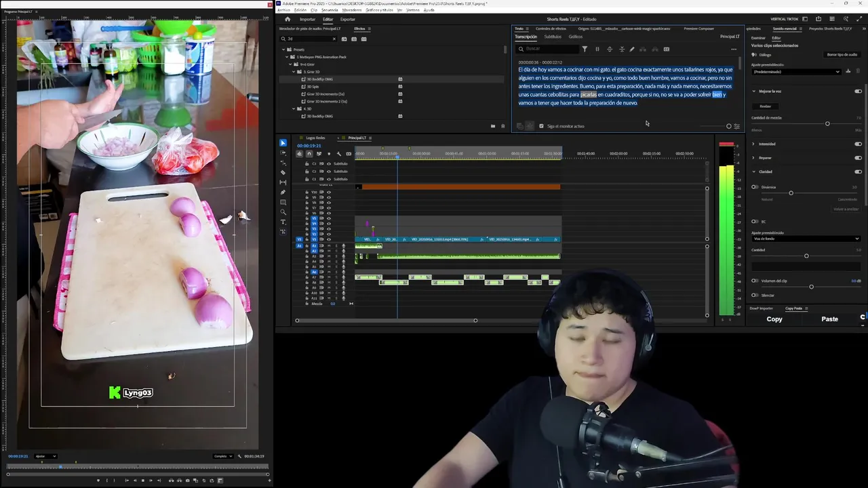Toggle timeline snap magnet icon
Image resolution: width=868 pixels, height=488 pixels.
pos(309,154)
